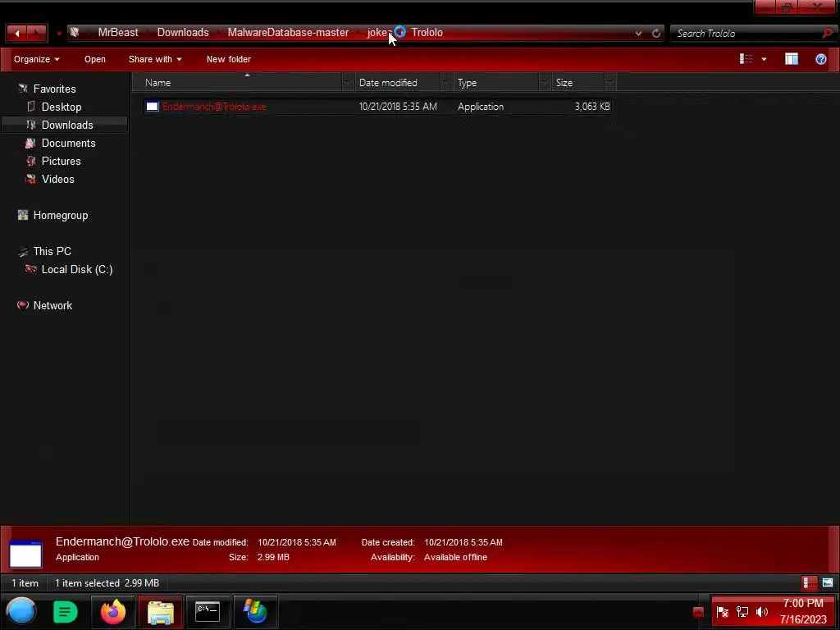Screen dimensions: 840x630
Task: Click the Network sidebar icon
Action: click(x=22, y=305)
